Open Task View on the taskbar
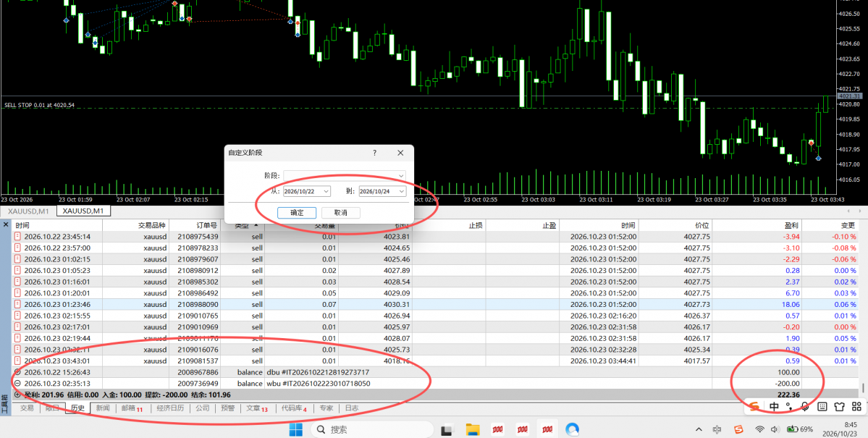 447,429
